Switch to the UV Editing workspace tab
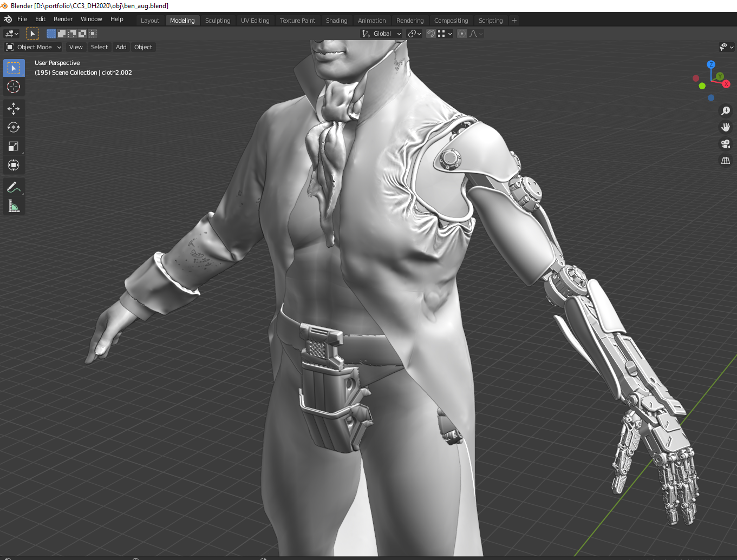This screenshot has width=737, height=560. click(255, 21)
